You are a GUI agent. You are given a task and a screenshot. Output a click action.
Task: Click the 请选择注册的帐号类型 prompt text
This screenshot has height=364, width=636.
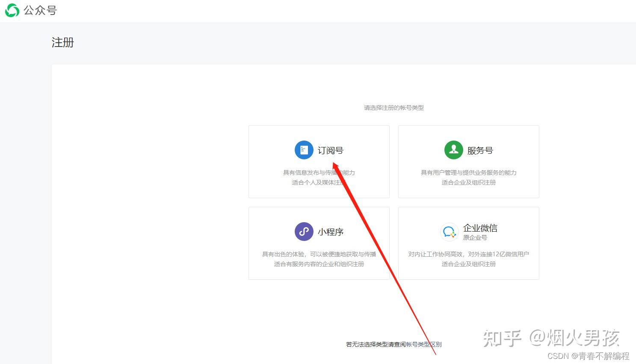click(x=394, y=108)
